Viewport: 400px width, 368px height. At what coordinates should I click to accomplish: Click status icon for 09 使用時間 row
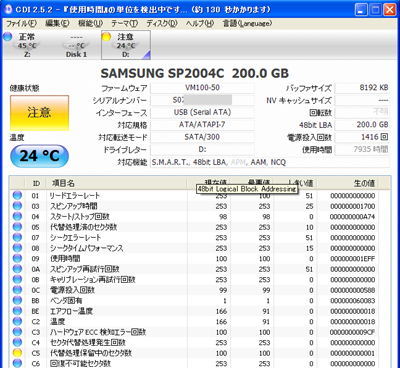pyautogui.click(x=17, y=258)
